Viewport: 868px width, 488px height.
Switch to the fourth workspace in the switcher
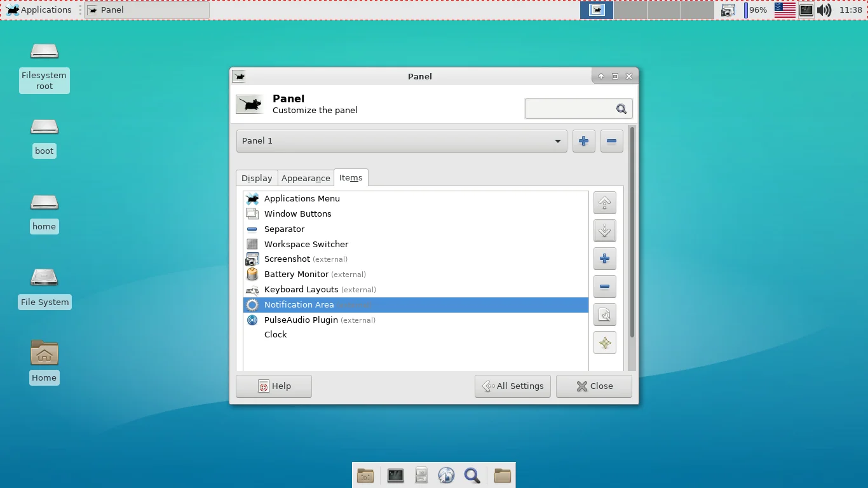point(697,10)
